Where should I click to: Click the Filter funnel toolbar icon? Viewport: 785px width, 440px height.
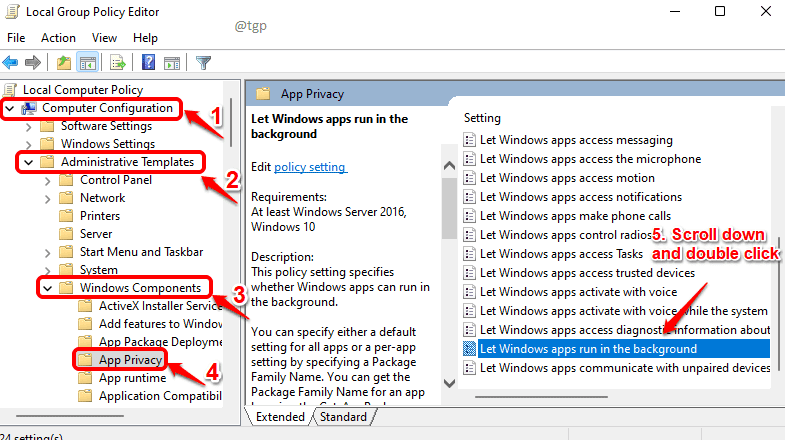click(x=203, y=63)
